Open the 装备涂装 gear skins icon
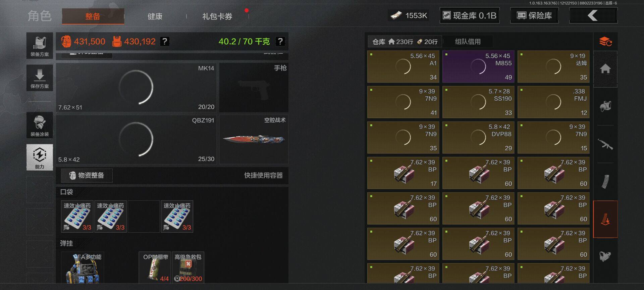Viewport: 644px width, 290px height. pos(40,125)
